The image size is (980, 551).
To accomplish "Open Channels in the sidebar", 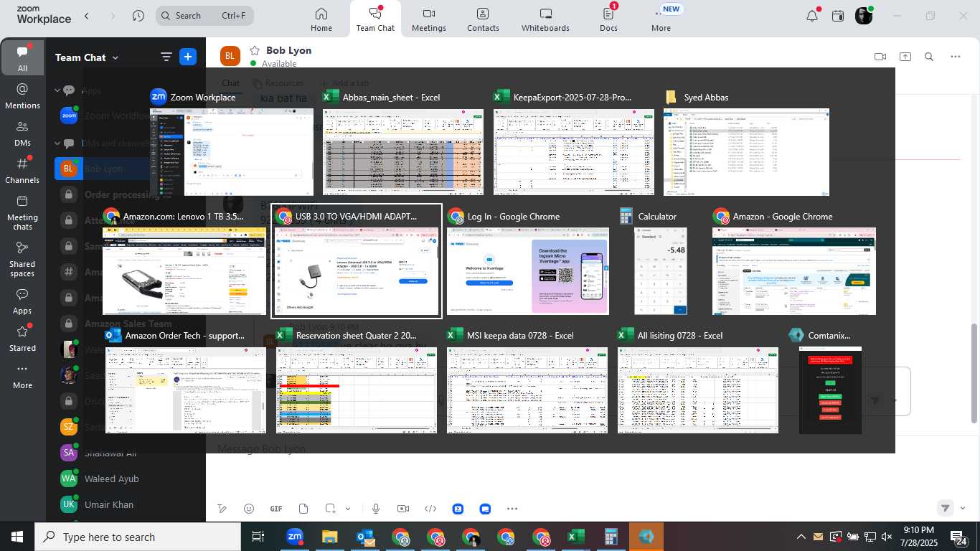I will pos(22,170).
